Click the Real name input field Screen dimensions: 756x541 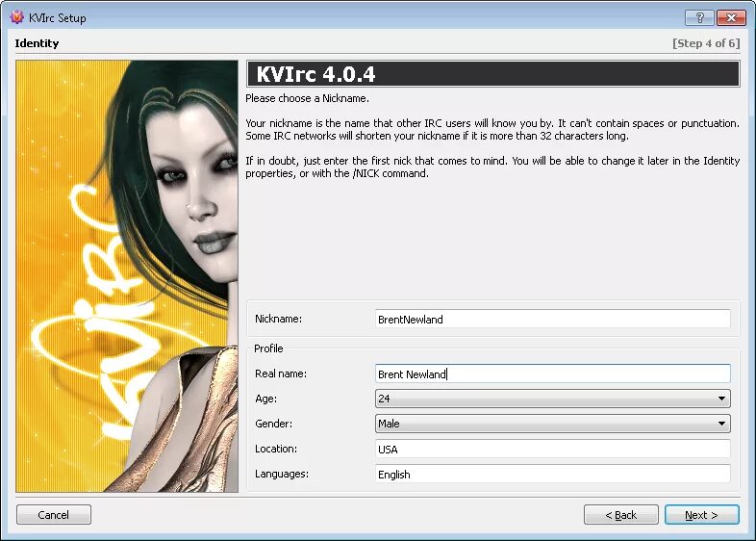(552, 374)
